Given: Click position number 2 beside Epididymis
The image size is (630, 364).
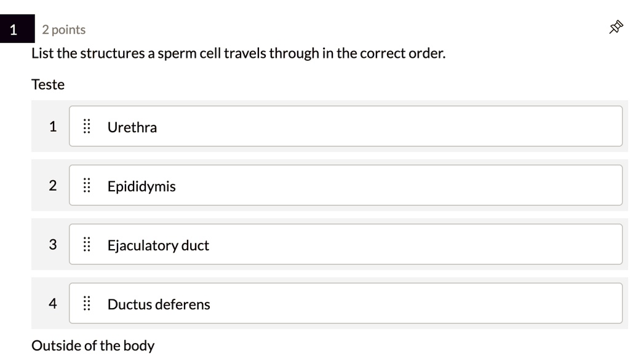Looking at the screenshot, I should pos(52,185).
